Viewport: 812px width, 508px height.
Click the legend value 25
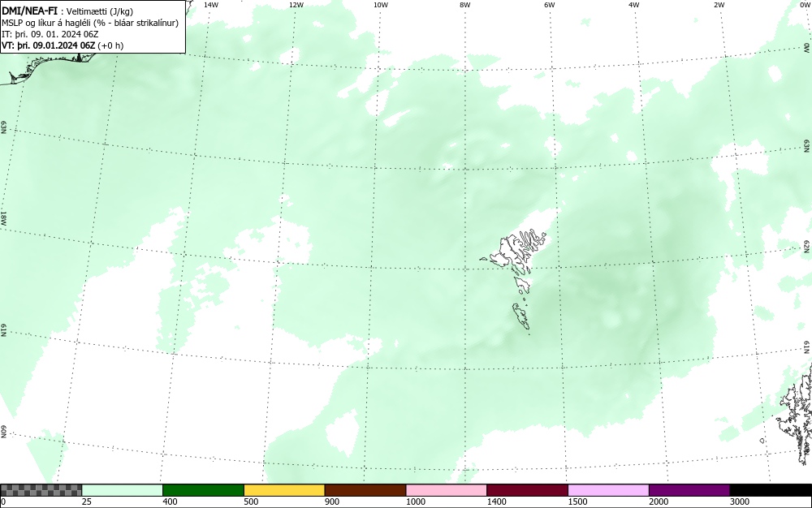click(87, 502)
